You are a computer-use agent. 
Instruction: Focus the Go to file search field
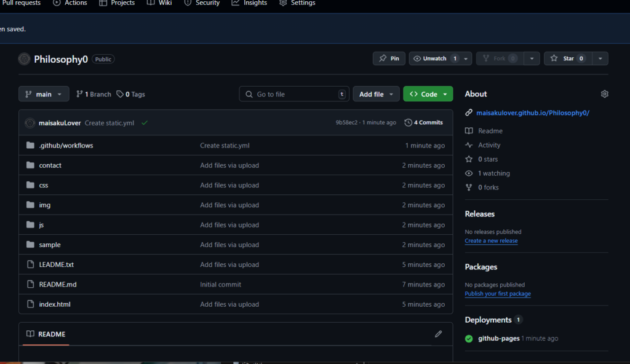[x=294, y=94]
